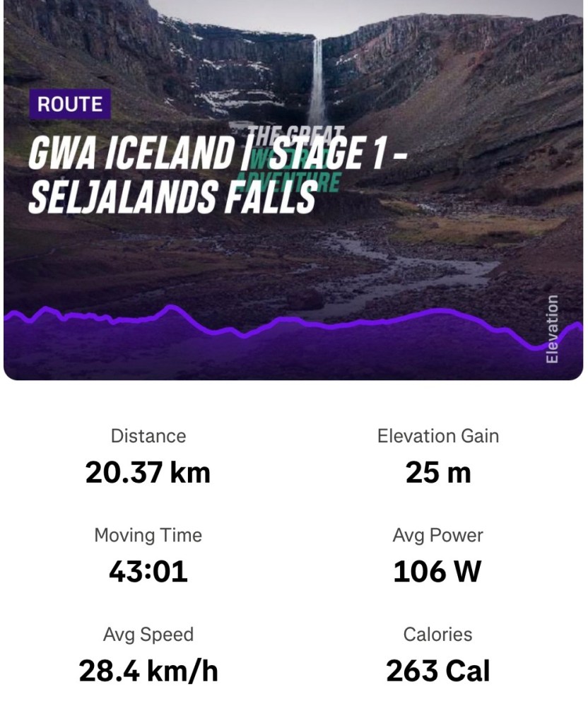
Task: Click the 28.4 km/h speed value
Action: (148, 671)
